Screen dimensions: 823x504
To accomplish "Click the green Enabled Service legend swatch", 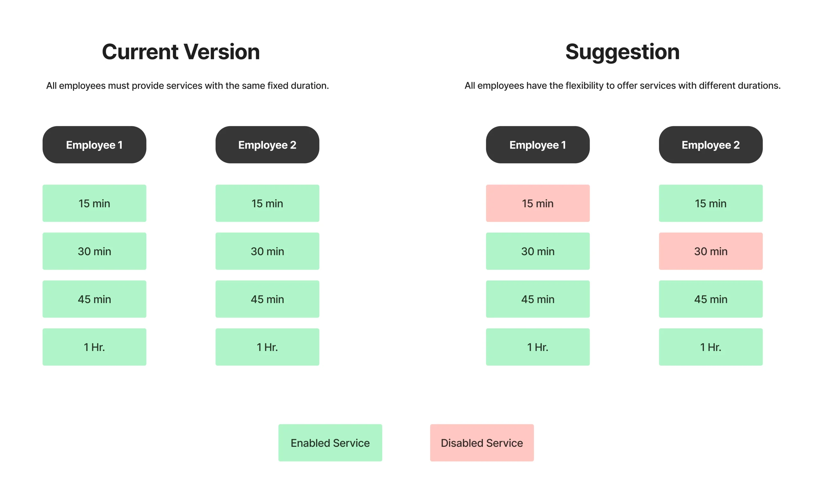I will pos(330,443).
